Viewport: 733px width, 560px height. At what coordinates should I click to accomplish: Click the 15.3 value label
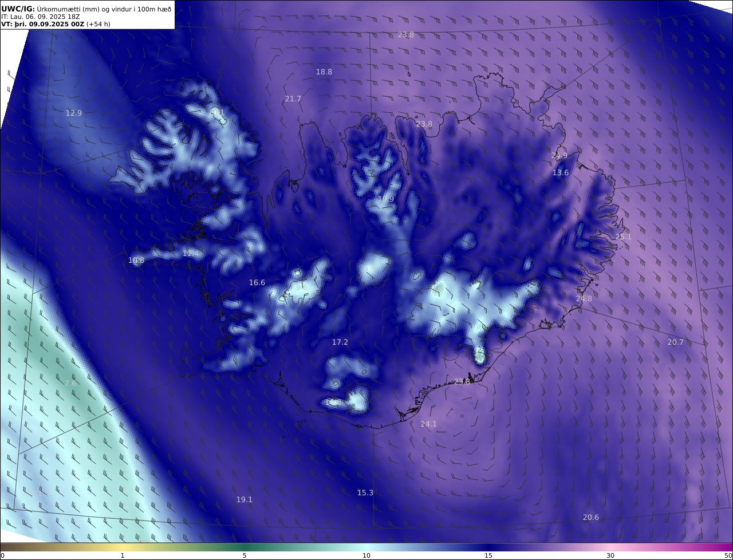(365, 493)
